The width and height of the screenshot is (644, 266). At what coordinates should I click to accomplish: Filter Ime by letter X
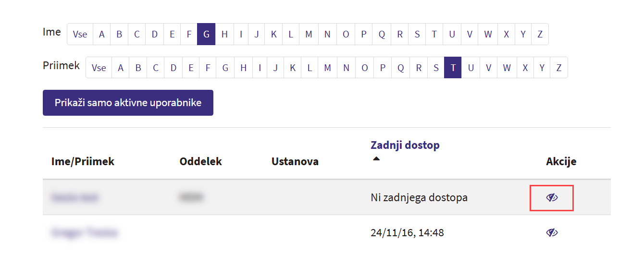pyautogui.click(x=506, y=34)
